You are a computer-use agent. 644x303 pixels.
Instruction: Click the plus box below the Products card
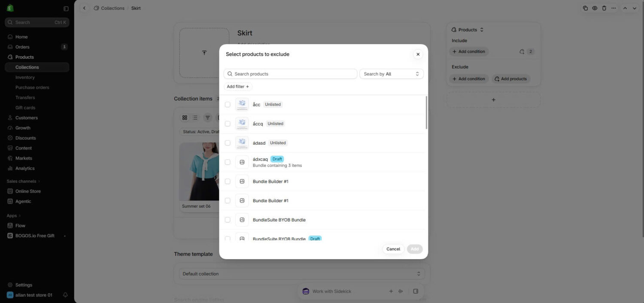click(x=493, y=100)
